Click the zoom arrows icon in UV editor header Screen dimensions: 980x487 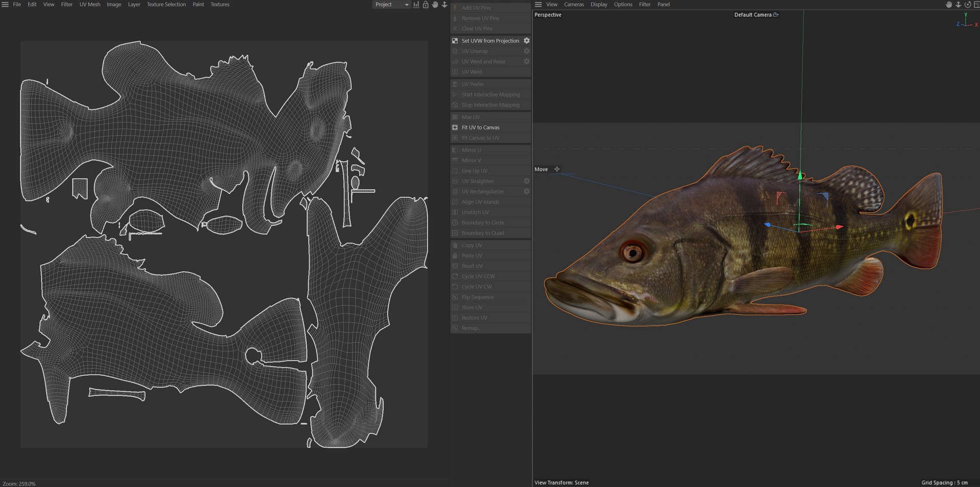(444, 5)
